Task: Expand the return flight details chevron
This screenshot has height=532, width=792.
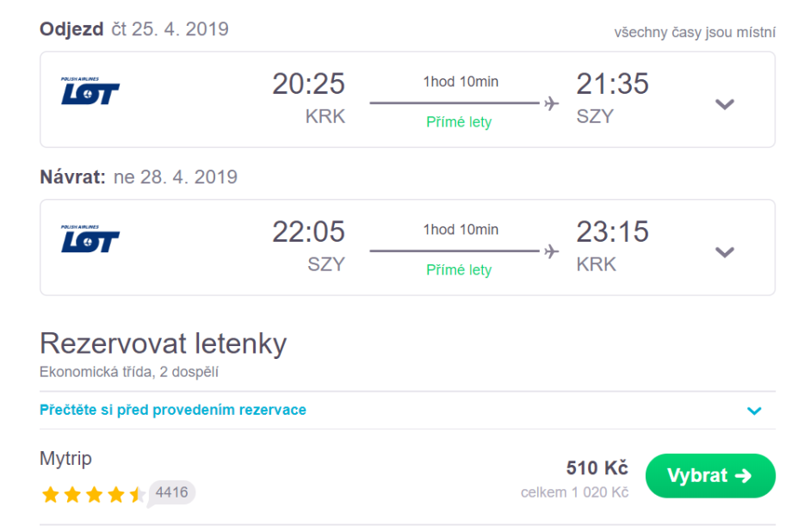Action: [725, 252]
